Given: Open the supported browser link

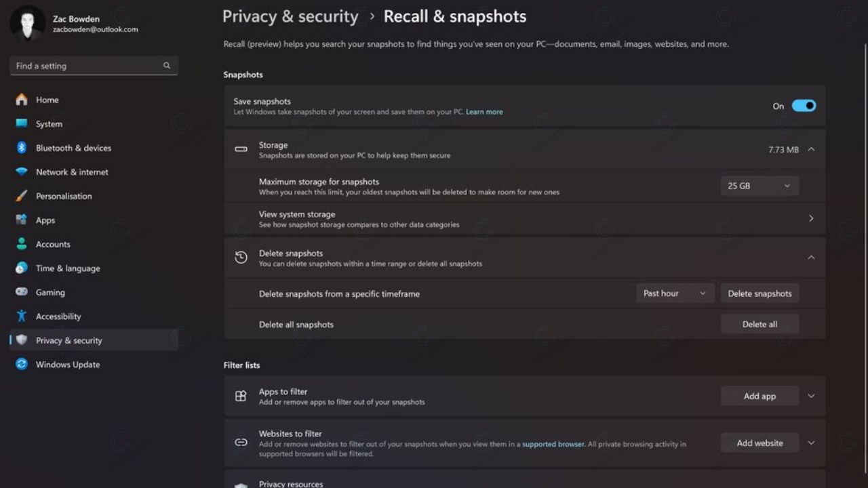Looking at the screenshot, I should click(553, 444).
